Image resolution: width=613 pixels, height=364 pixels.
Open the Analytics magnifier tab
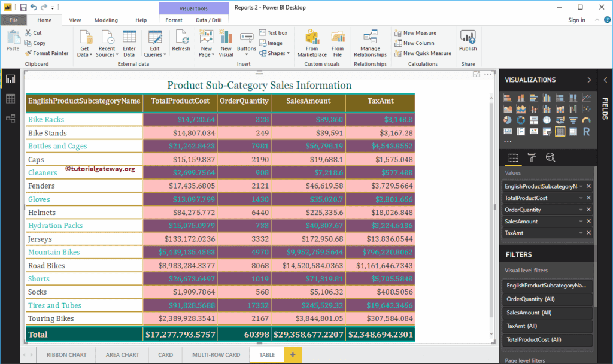tap(550, 157)
